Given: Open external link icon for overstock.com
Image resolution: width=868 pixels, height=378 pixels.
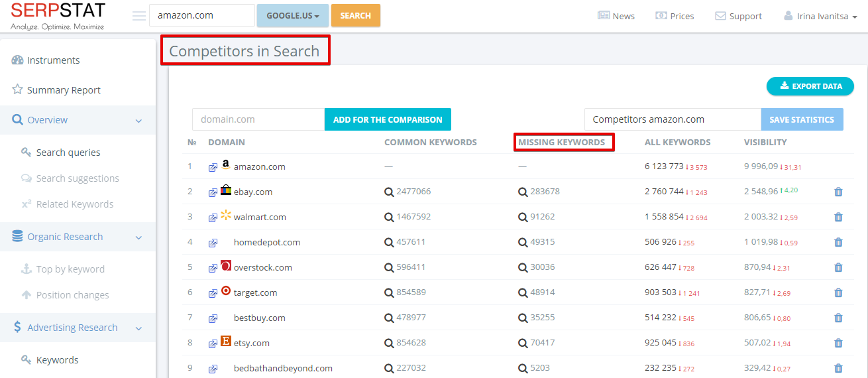Looking at the screenshot, I should (x=213, y=268).
